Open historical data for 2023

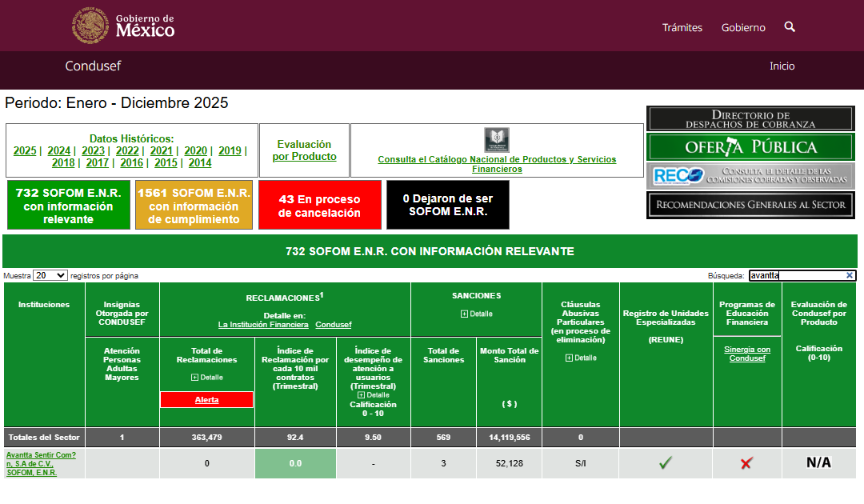coord(93,151)
